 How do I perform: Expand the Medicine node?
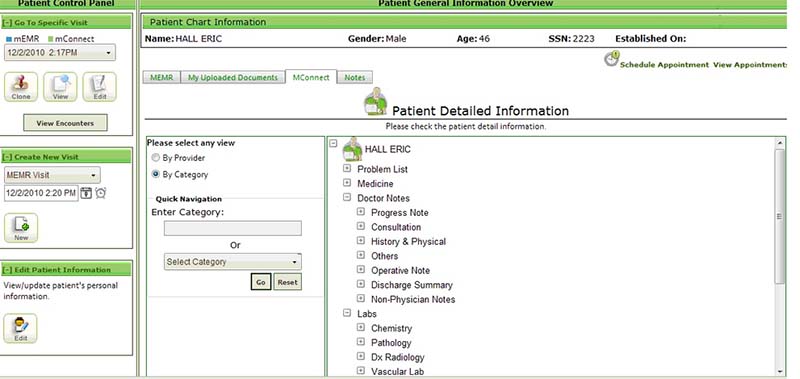click(x=347, y=183)
